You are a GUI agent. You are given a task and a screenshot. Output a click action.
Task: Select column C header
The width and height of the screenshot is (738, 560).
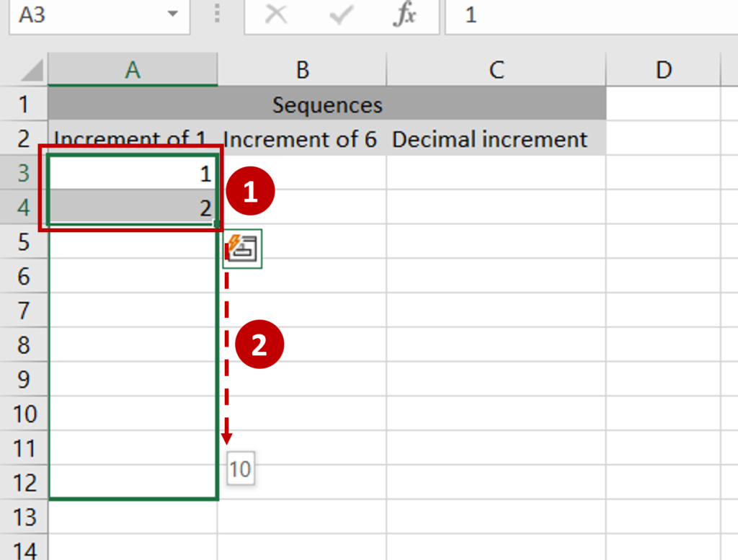click(496, 68)
